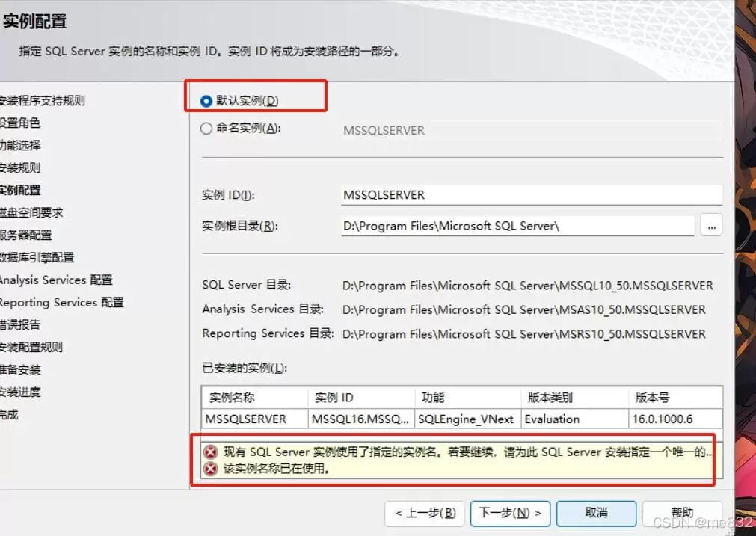
Task: Click the "..." browse icon for 实例根目录
Action: pyautogui.click(x=710, y=225)
